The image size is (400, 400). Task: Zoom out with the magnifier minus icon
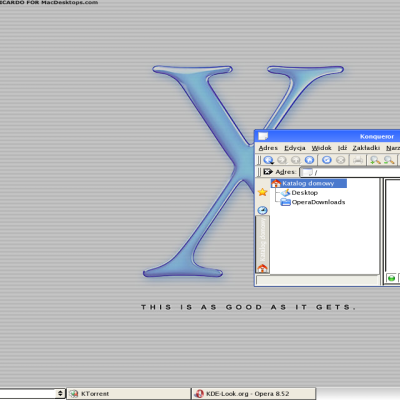[x=389, y=160]
